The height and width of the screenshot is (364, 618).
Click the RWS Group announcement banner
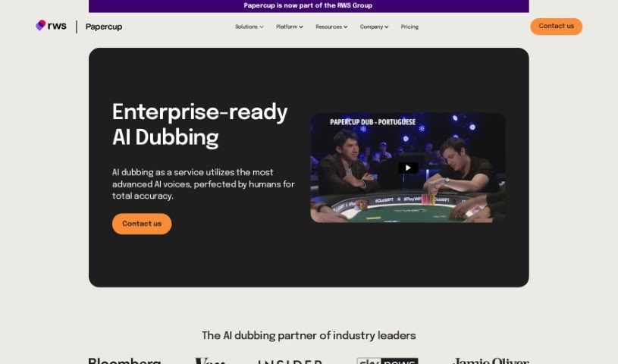click(x=309, y=6)
